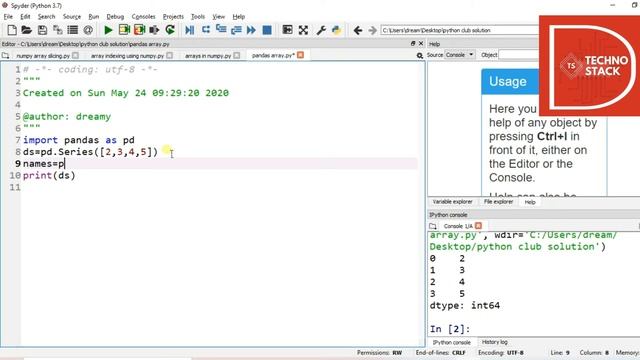Open the Debug menu

click(x=115, y=17)
